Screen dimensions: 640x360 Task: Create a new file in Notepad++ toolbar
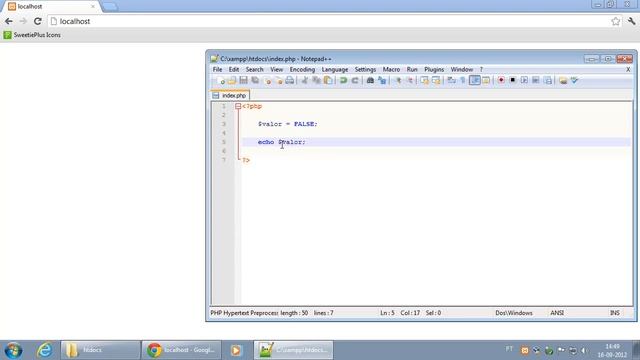point(220,80)
